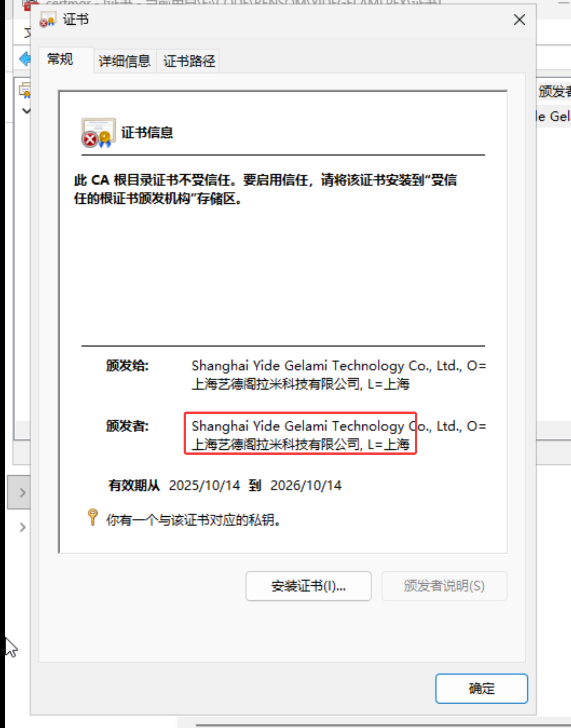
Task: Click the issuer Shanghai Yide Gelami text
Action: (339, 435)
